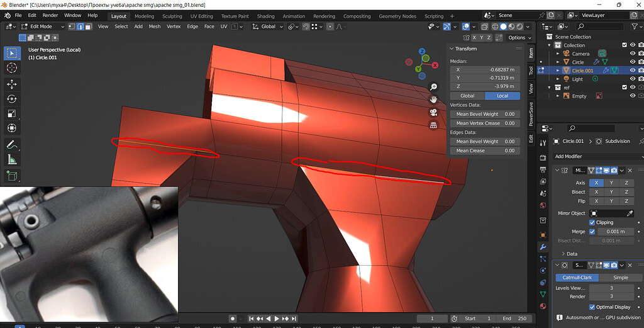Open the Modifiers wrench properties tab
644x328 pixels.
click(x=543, y=247)
